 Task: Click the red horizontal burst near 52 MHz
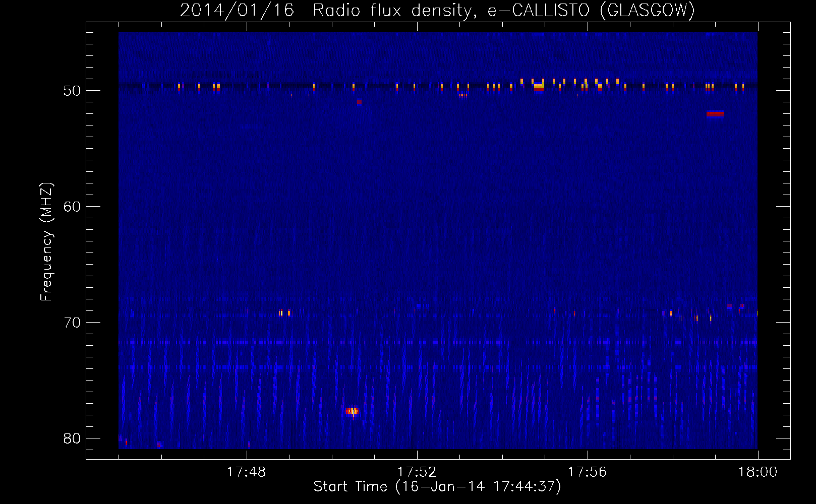coord(715,114)
